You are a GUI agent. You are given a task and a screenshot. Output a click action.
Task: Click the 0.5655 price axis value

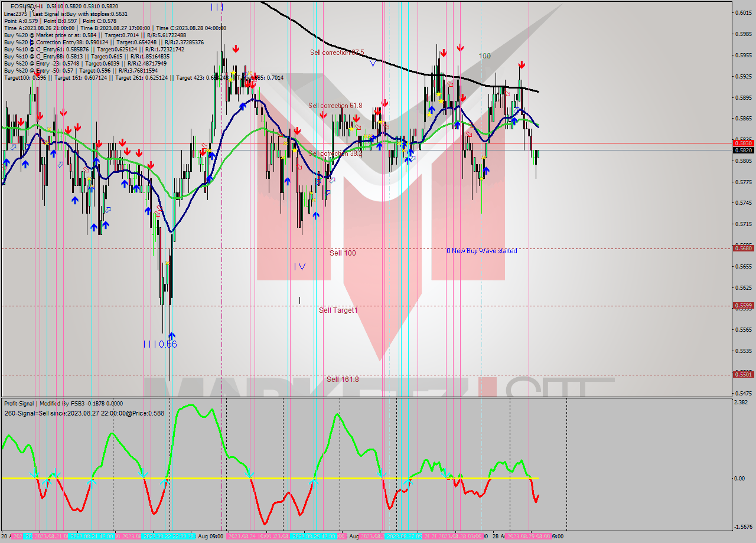point(743,266)
